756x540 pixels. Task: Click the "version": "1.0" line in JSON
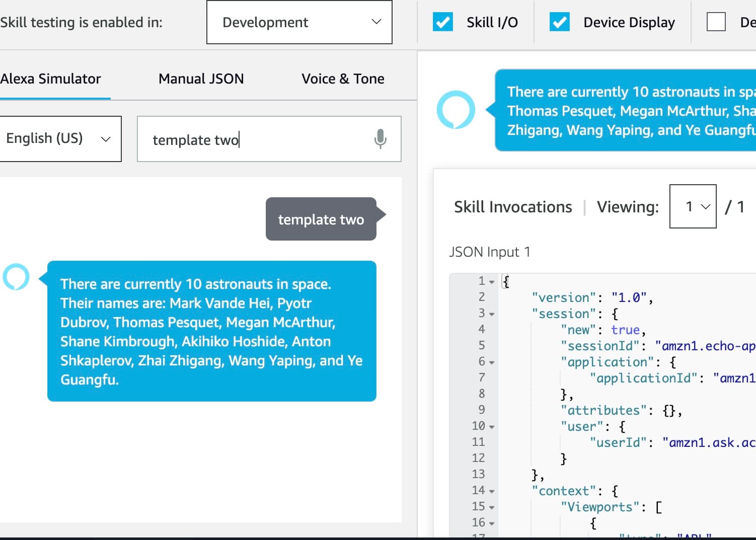(592, 297)
